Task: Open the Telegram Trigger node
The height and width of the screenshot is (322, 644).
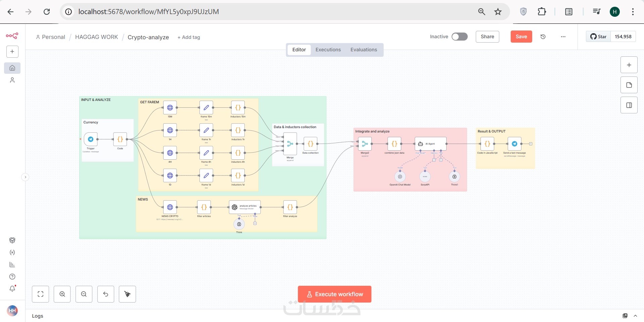Action: (91, 139)
